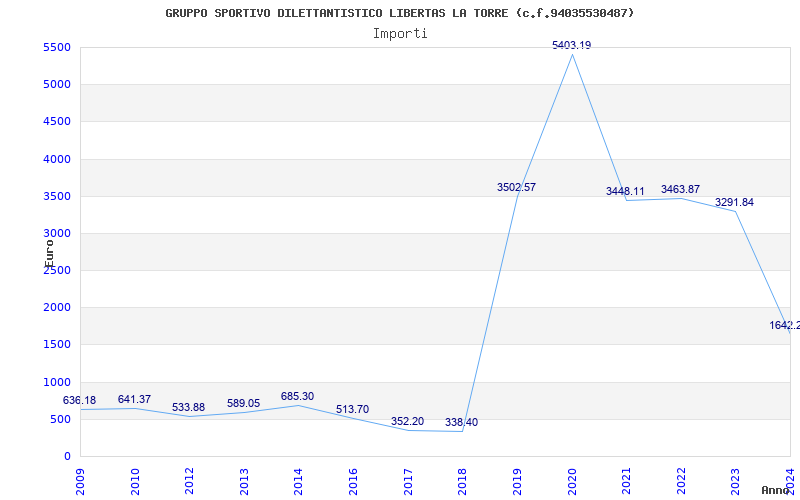800x500 pixels.
Task: Click the 2023 x-axis year label
Action: (735, 481)
